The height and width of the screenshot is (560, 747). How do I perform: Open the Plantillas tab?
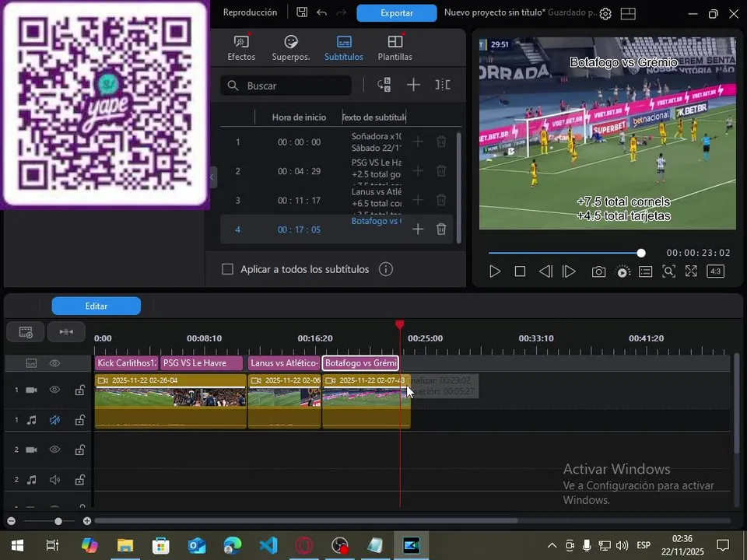395,48
